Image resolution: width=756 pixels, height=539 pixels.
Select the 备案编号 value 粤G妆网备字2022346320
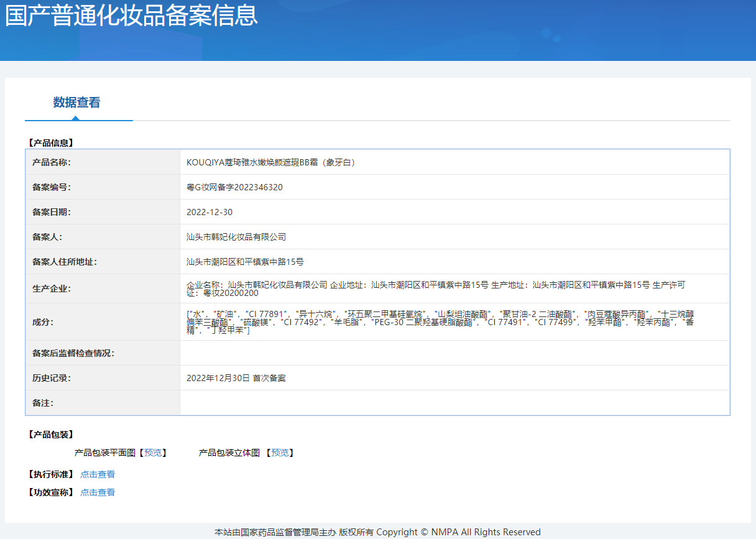tap(234, 187)
